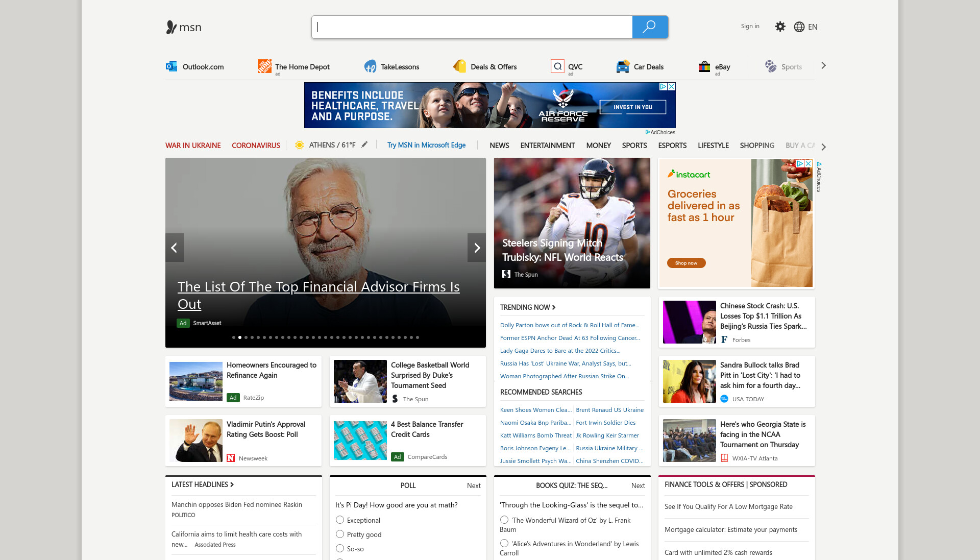Choose 'Alice's Adventures in Wonderland' quiz answer
Image resolution: width=980 pixels, height=560 pixels.
(504, 543)
